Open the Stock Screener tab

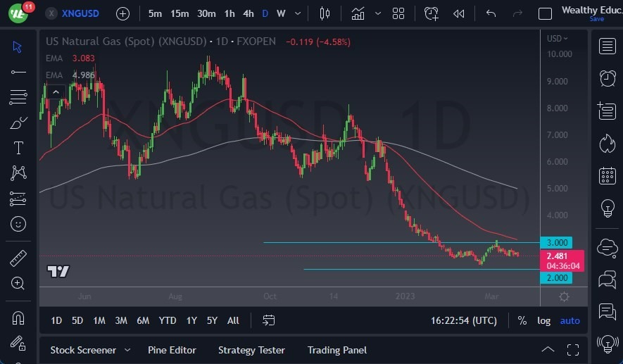pyautogui.click(x=83, y=350)
